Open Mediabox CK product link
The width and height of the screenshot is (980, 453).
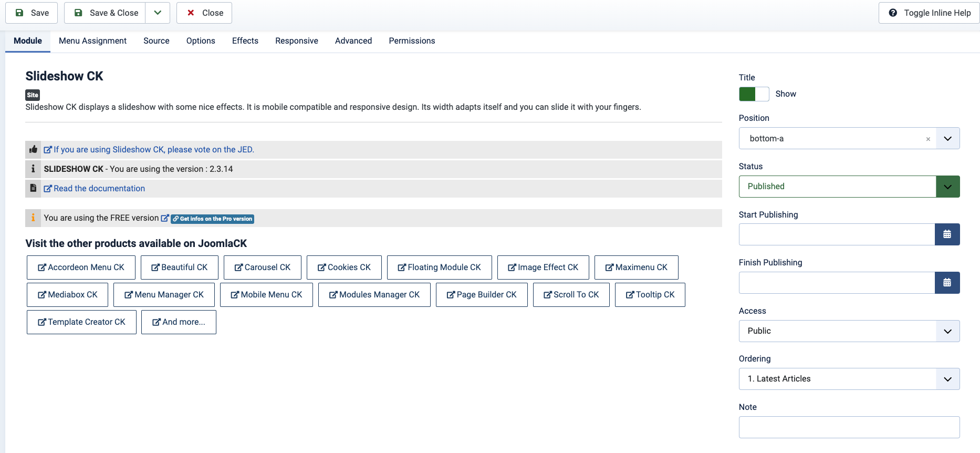(x=67, y=295)
